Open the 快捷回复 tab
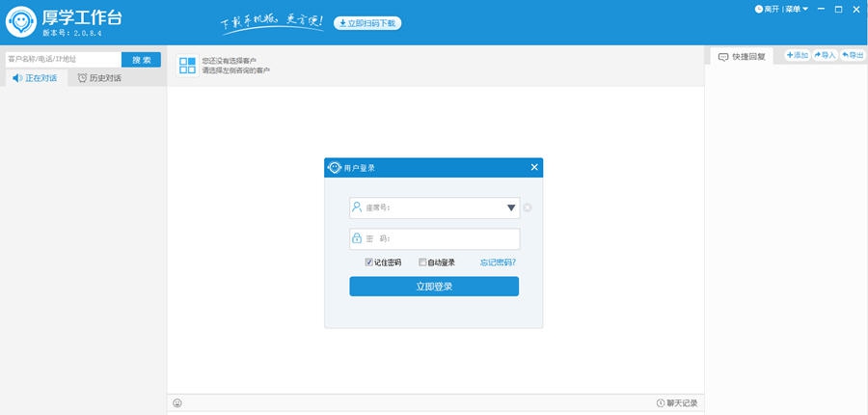Viewport: 868px width, 415px height. coord(742,57)
